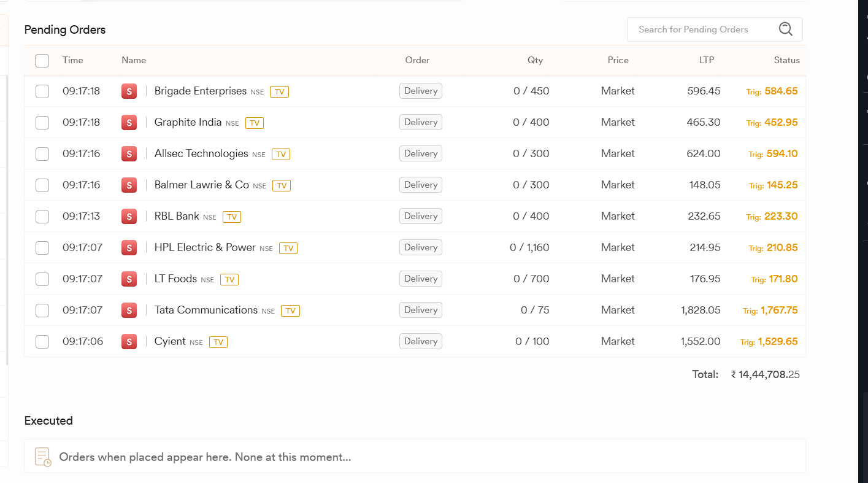
Task: Click the total amount ₹ 14,44,708.25
Action: 766,374
